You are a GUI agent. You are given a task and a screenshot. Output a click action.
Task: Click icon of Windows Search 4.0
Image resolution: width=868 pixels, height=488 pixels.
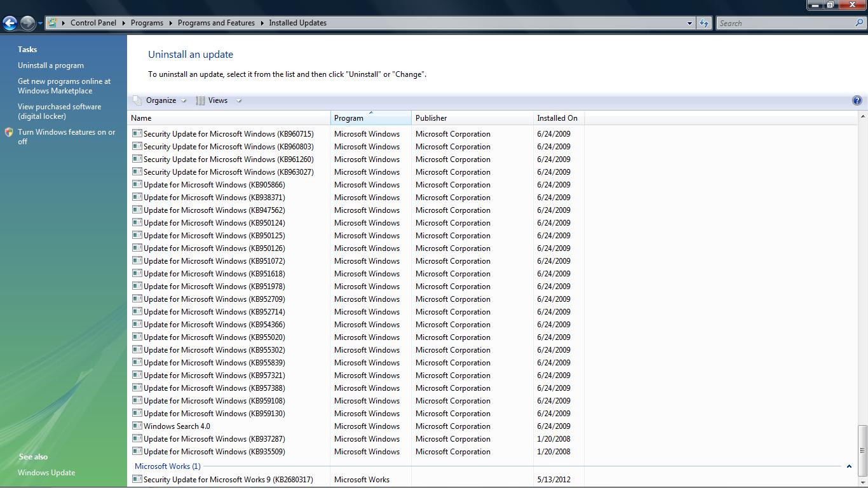(x=137, y=426)
